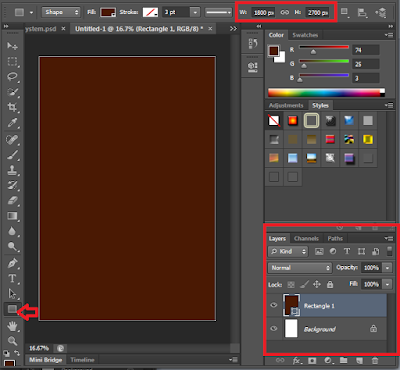Image resolution: width=400 pixels, height=370 pixels.
Task: Add a layer mask
Action: (312, 360)
